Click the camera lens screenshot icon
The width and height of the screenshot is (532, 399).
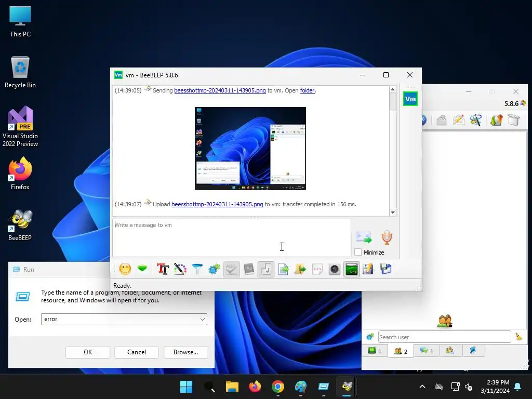[335, 269]
